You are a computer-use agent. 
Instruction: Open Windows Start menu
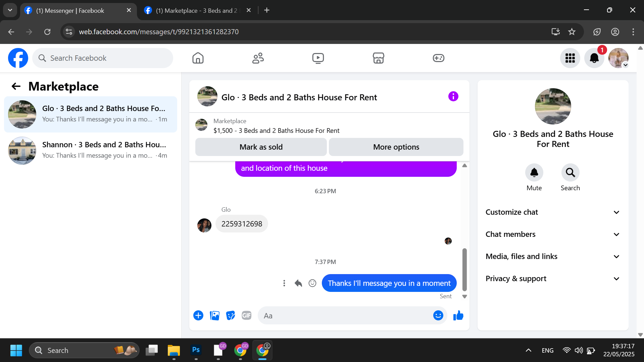[16, 350]
